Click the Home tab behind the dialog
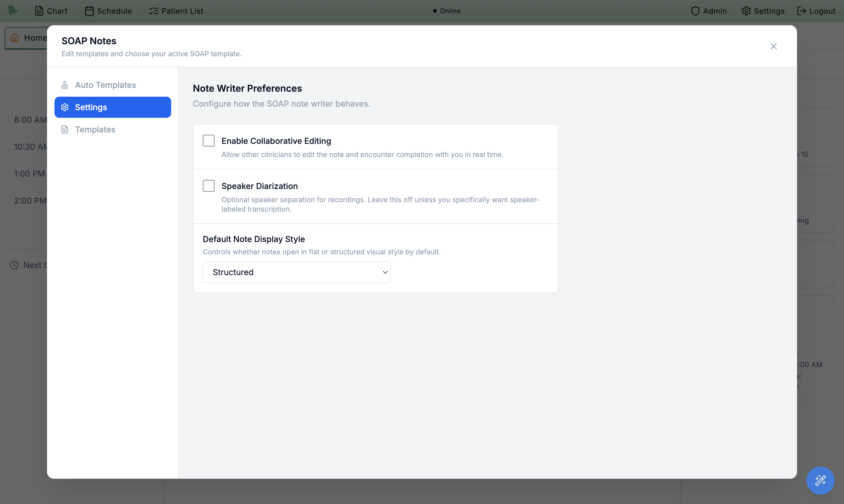Image resolution: width=844 pixels, height=504 pixels. coord(26,38)
